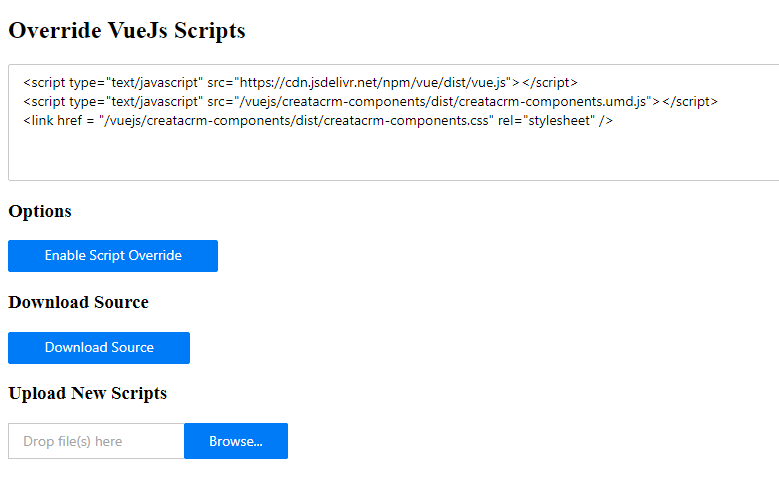Select the Override VueJs Scripts page heading

coord(127,30)
